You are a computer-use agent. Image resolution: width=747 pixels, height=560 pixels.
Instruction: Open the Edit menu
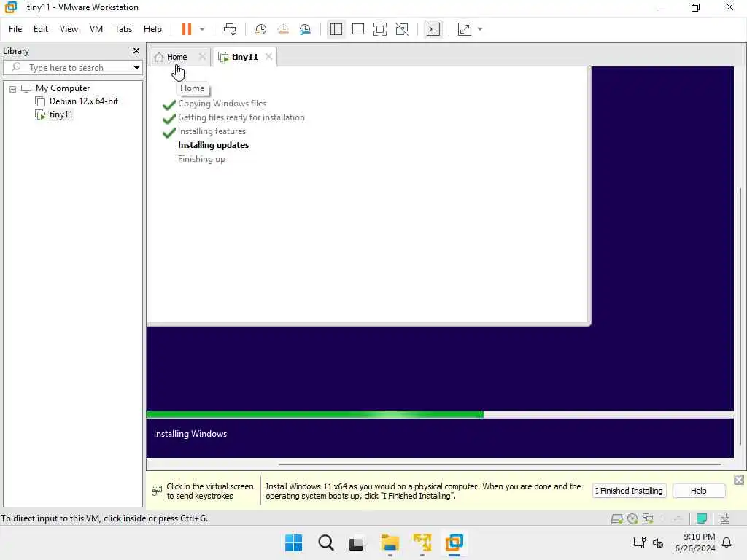tap(41, 29)
